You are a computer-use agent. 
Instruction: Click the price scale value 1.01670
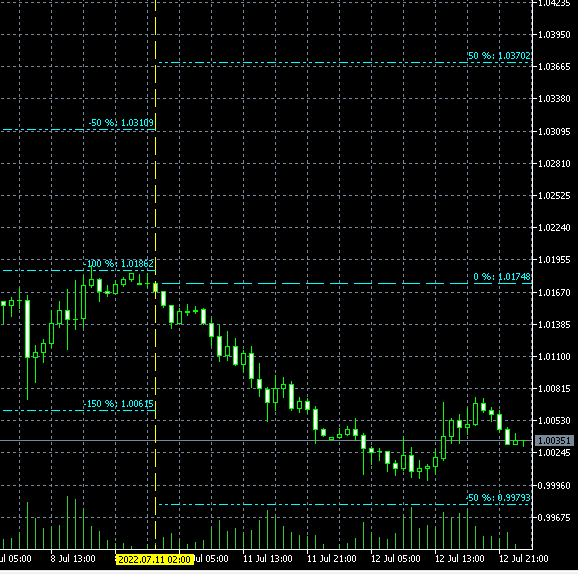[x=554, y=293]
